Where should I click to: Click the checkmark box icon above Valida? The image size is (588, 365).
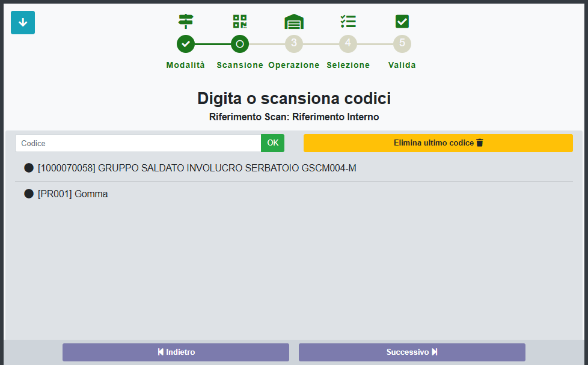[402, 22]
